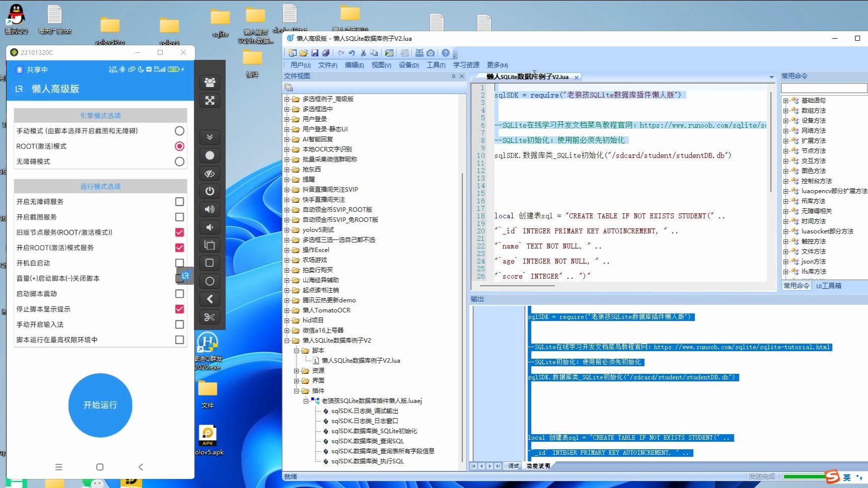Enable 启动脚本震动 checkbox
The width and height of the screenshot is (868, 488).
179,294
